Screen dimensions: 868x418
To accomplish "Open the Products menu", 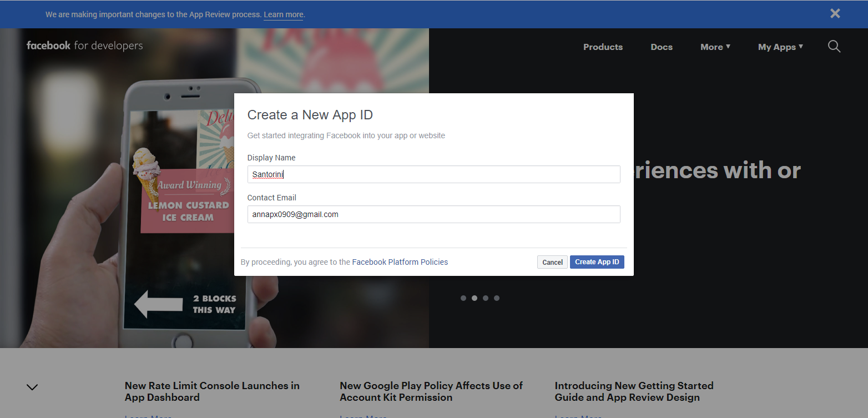I will 603,47.
